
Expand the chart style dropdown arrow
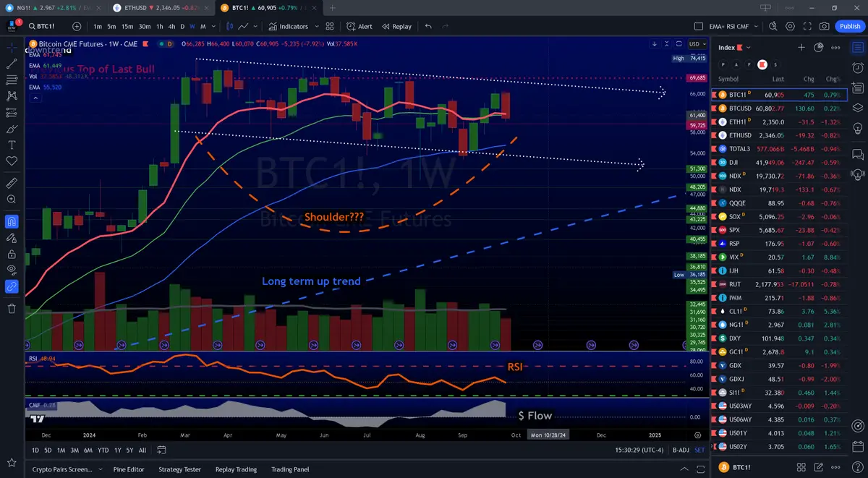pos(257,26)
